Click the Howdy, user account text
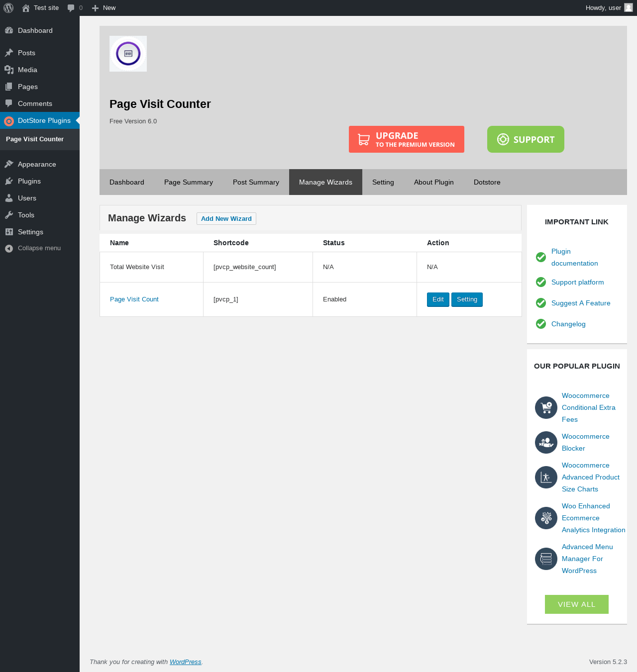The width and height of the screenshot is (637, 672). [603, 8]
